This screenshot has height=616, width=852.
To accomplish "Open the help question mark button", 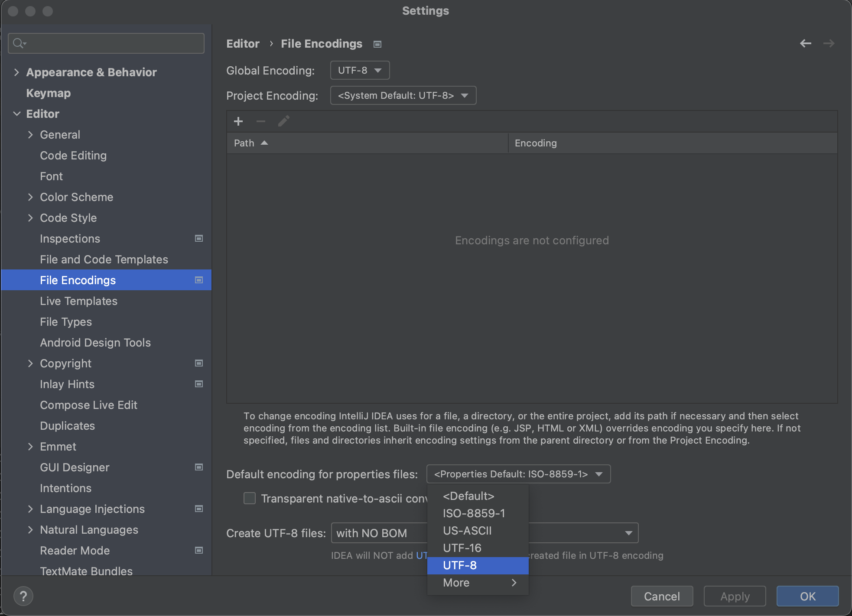I will click(x=23, y=596).
